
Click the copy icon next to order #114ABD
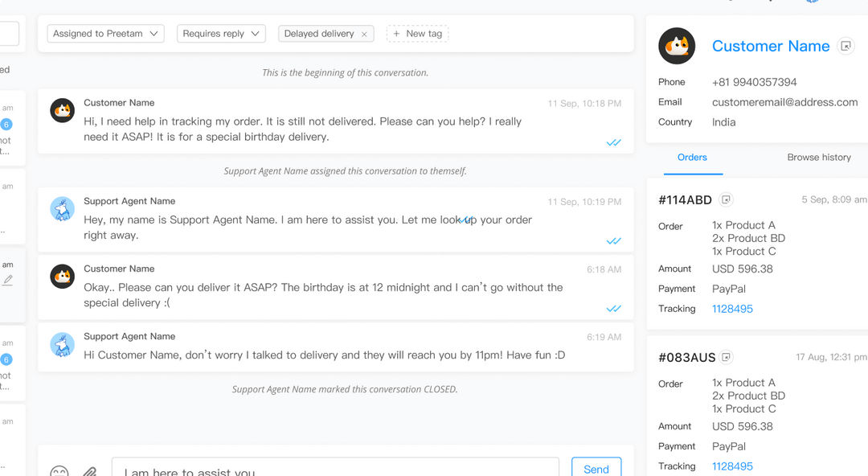point(726,199)
